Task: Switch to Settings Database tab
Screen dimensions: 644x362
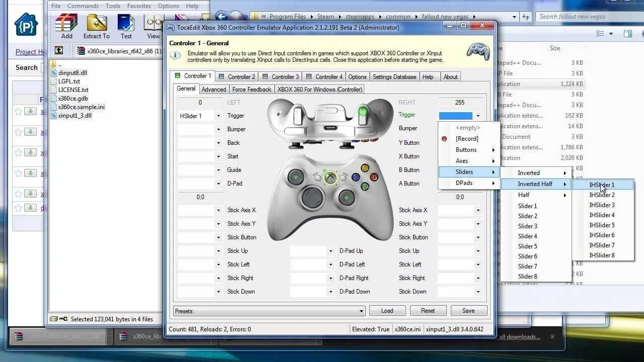Action: pyautogui.click(x=394, y=77)
